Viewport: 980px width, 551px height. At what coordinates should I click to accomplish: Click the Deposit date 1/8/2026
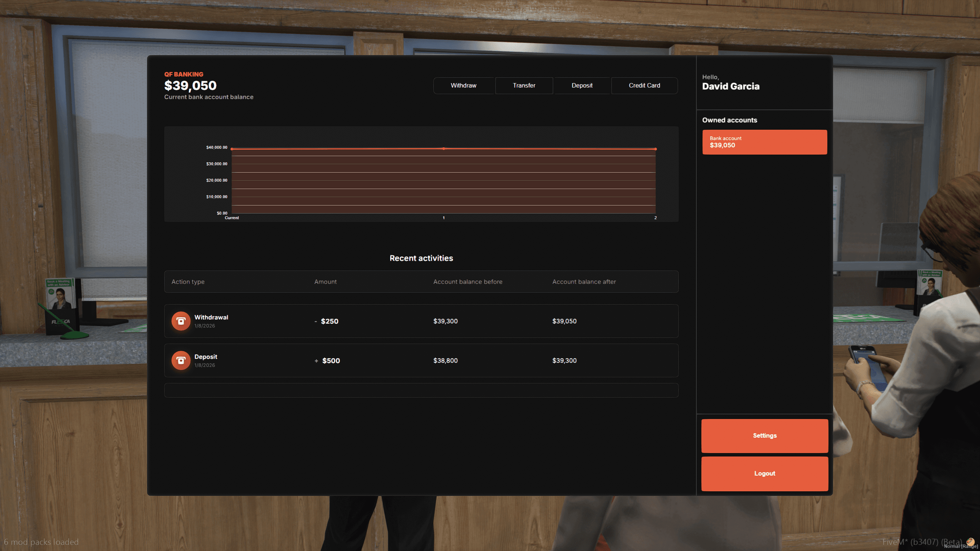tap(204, 365)
